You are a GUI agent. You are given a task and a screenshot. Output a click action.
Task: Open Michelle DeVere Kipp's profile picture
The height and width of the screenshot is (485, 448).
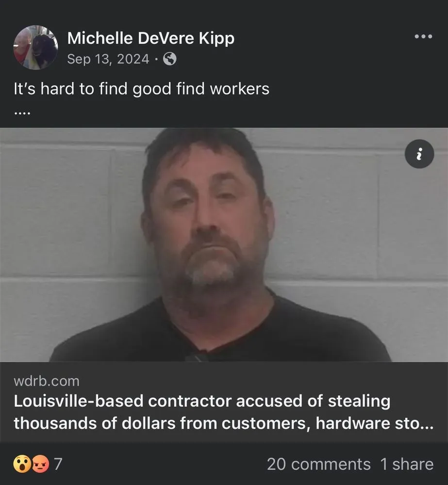tap(35, 48)
